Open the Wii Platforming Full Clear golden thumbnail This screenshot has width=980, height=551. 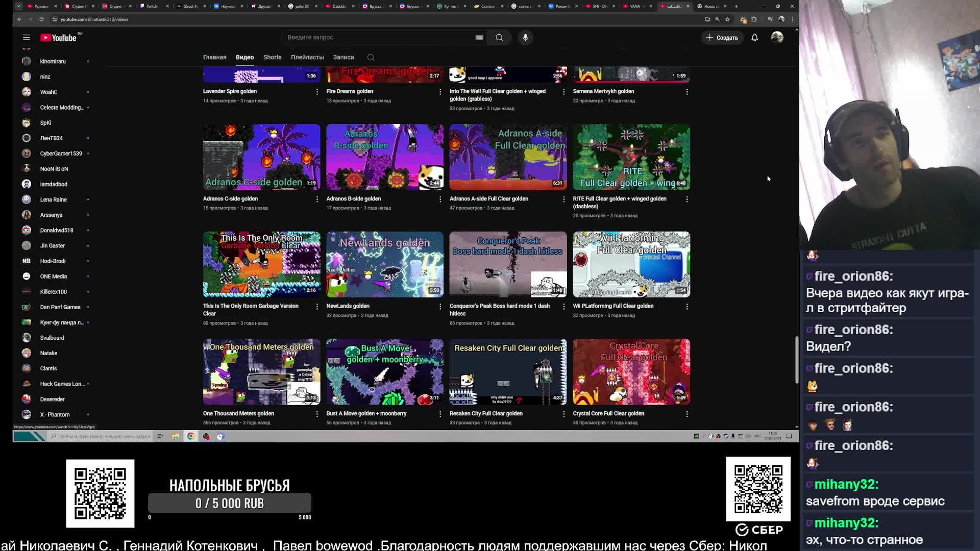(x=631, y=264)
